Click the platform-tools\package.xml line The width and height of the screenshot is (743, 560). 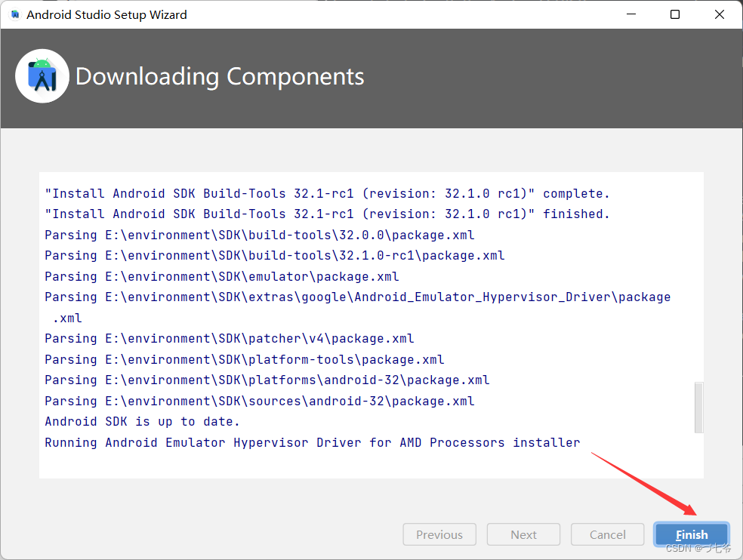[x=245, y=359]
